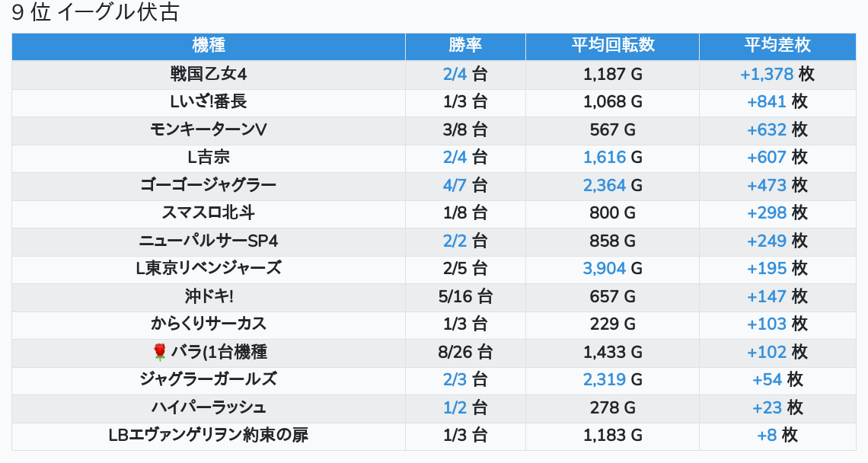Open the からくりサーカス entry
This screenshot has width=868, height=463.
tap(209, 324)
